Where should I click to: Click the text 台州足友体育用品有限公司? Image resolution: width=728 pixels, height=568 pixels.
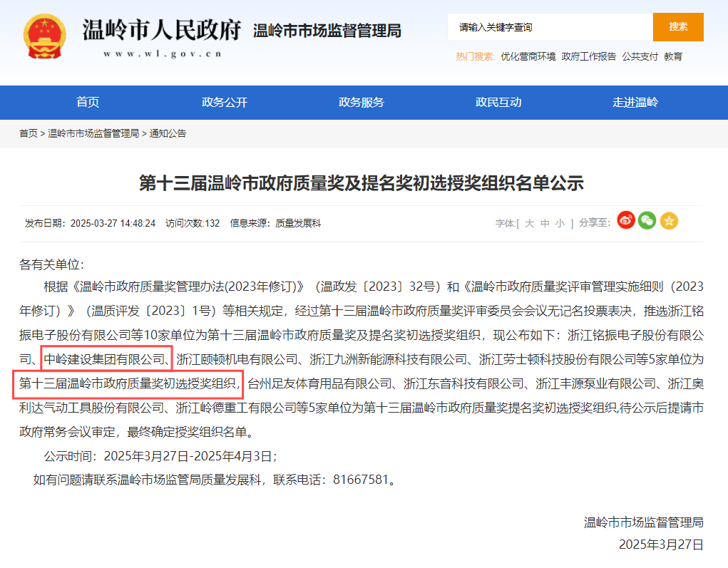(320, 383)
